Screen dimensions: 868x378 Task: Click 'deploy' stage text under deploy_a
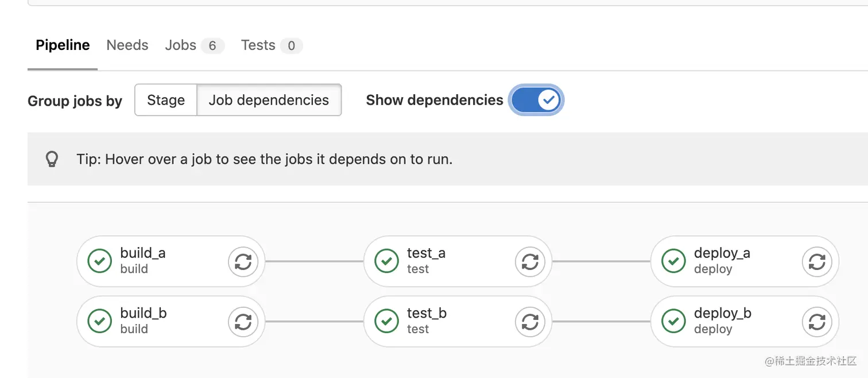(x=713, y=269)
